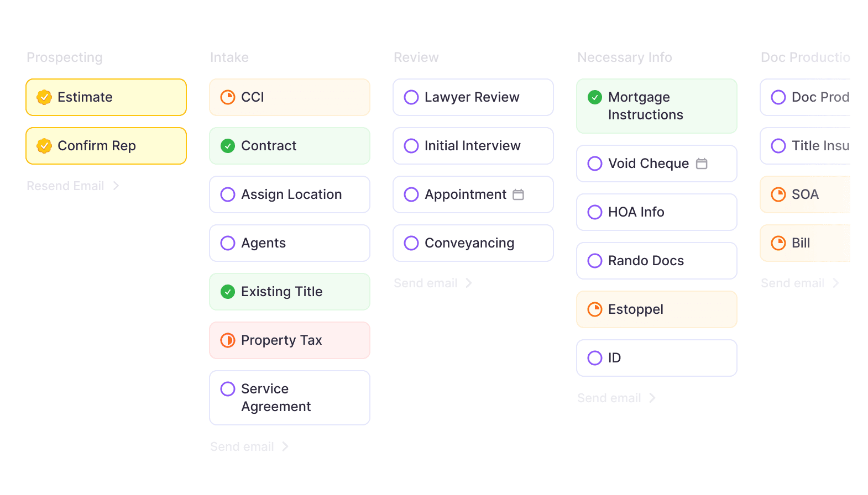Toggle the Assign Location status circle
This screenshot has height=495, width=868.
click(x=228, y=194)
